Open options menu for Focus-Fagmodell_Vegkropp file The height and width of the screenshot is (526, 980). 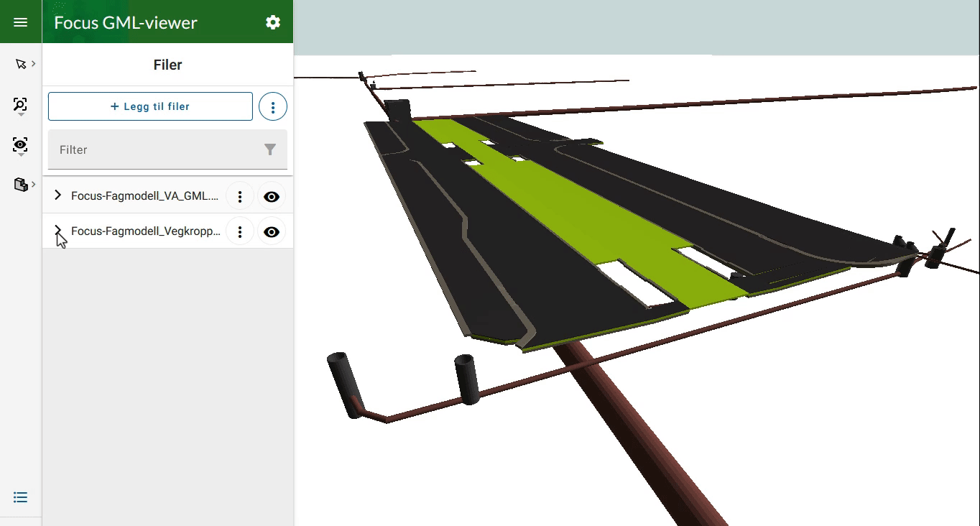click(240, 232)
